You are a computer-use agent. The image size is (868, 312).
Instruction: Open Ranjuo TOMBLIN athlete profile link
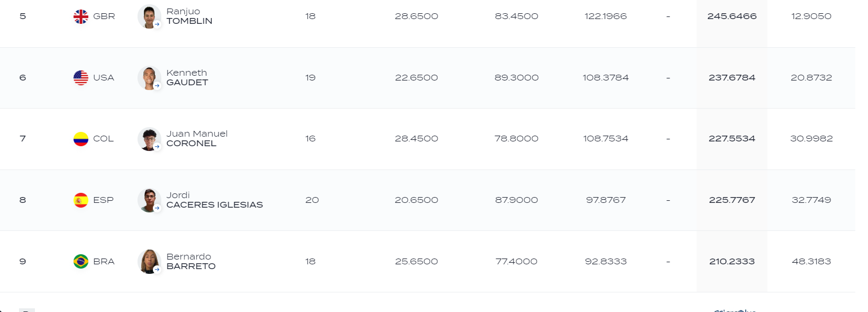click(x=189, y=16)
